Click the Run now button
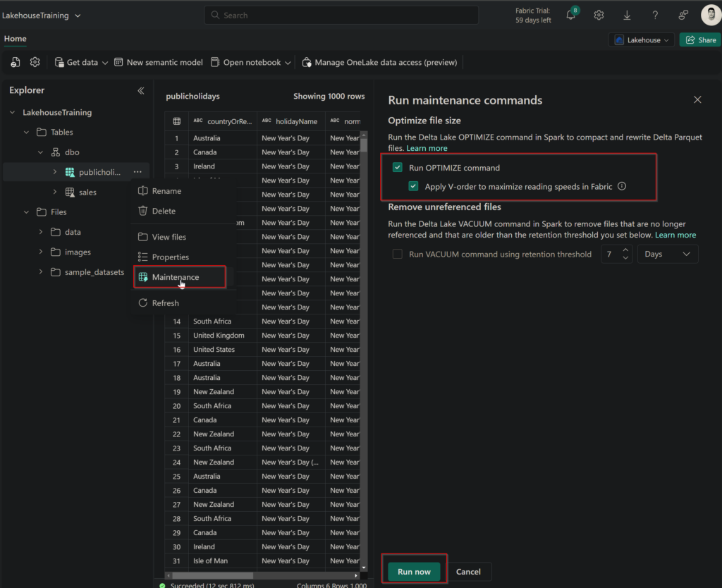The width and height of the screenshot is (722, 588). point(414,571)
